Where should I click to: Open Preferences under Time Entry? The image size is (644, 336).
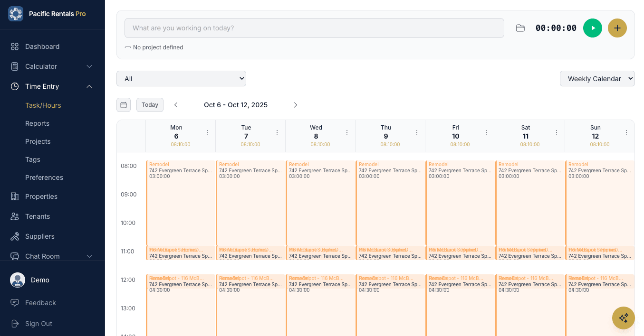(x=44, y=177)
